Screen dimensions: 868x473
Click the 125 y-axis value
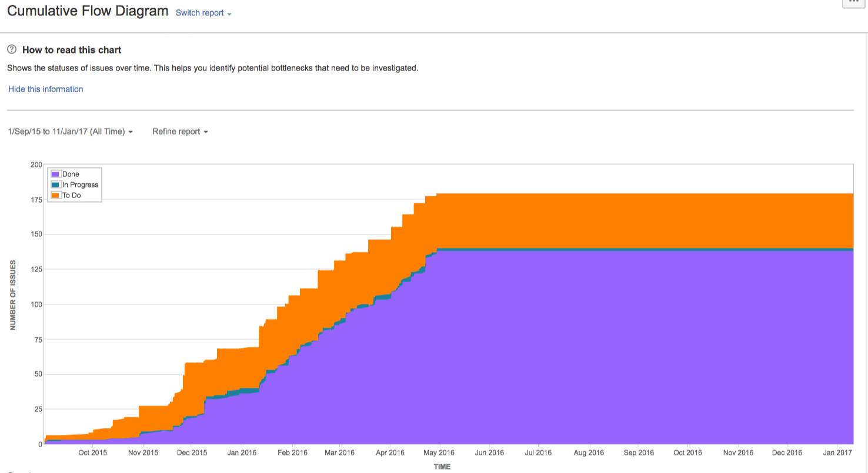pos(36,270)
